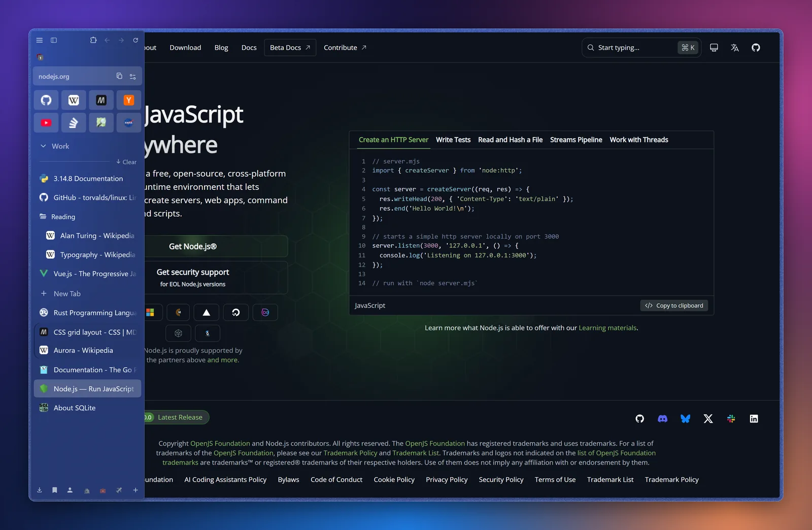Copy the nodejs.org URL icon

click(119, 76)
